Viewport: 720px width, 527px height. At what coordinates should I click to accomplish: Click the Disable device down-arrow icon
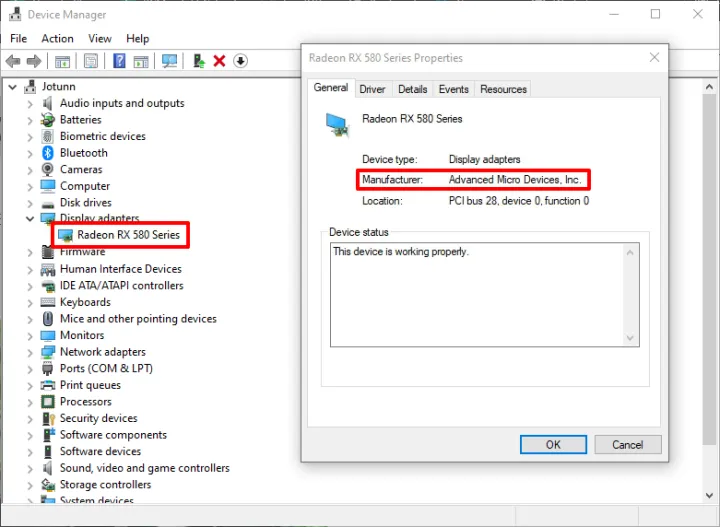pos(240,61)
